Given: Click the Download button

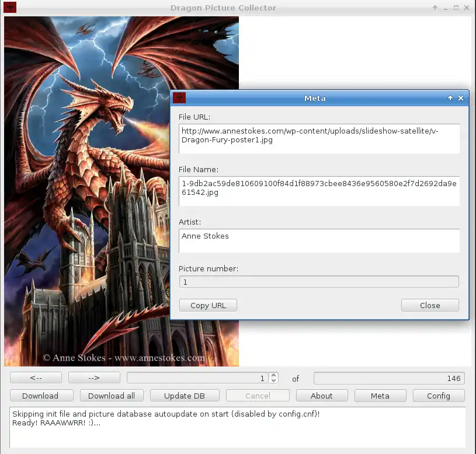Looking at the screenshot, I should [x=41, y=396].
